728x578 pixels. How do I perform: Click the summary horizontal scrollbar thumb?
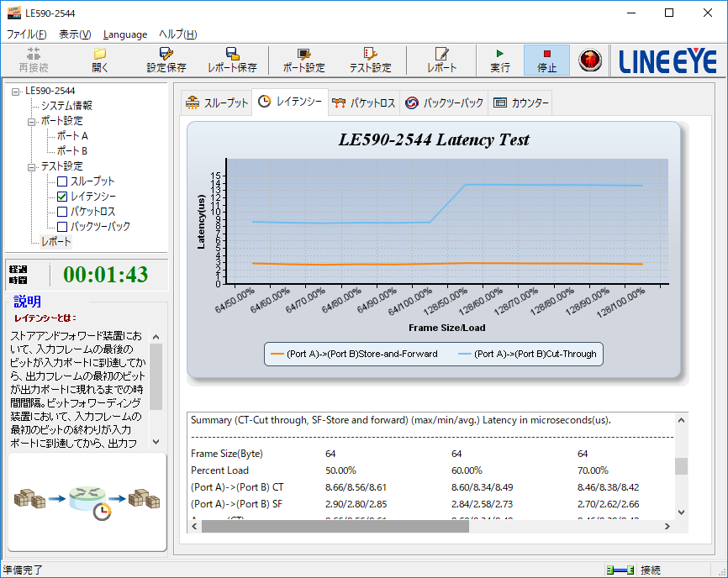335,526
